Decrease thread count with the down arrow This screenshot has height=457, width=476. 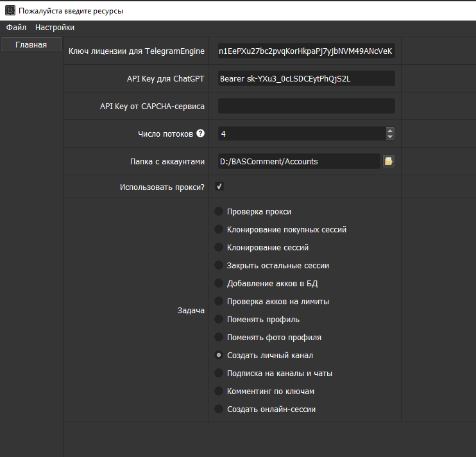point(390,137)
